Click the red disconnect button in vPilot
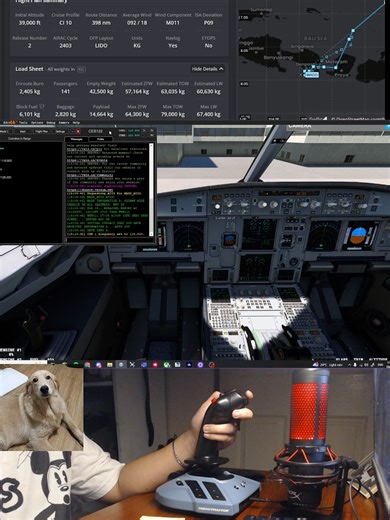Screen dimensions: 390x520 tap(78, 131)
